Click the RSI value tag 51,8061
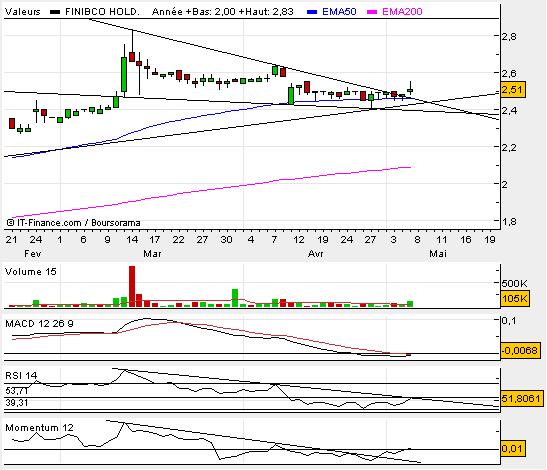Image resolution: width=547 pixels, height=470 pixels. [x=522, y=398]
